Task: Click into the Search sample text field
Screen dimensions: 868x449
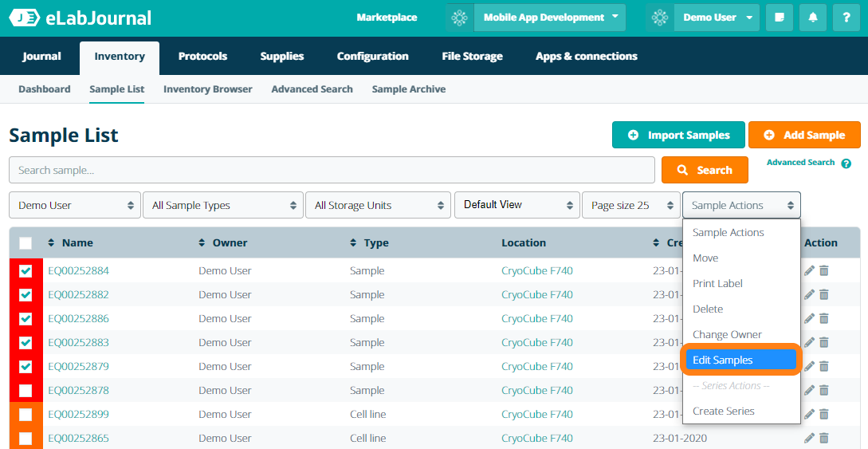Action: click(x=332, y=170)
